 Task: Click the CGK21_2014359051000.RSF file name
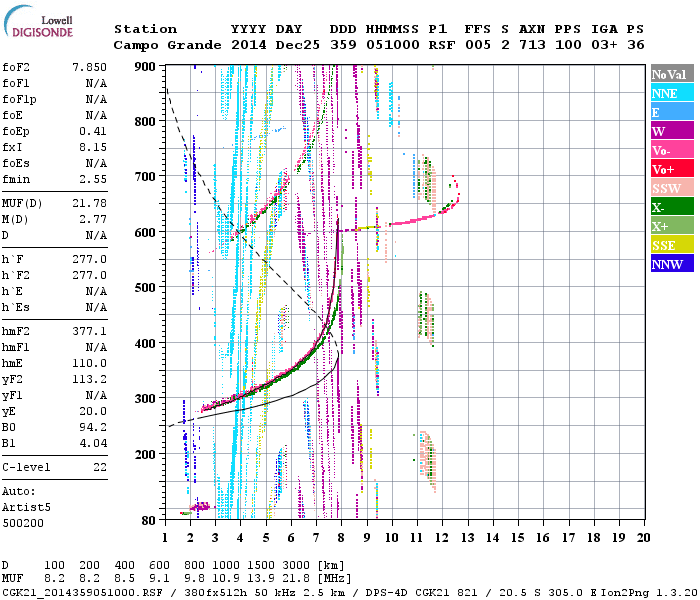(x=82, y=592)
